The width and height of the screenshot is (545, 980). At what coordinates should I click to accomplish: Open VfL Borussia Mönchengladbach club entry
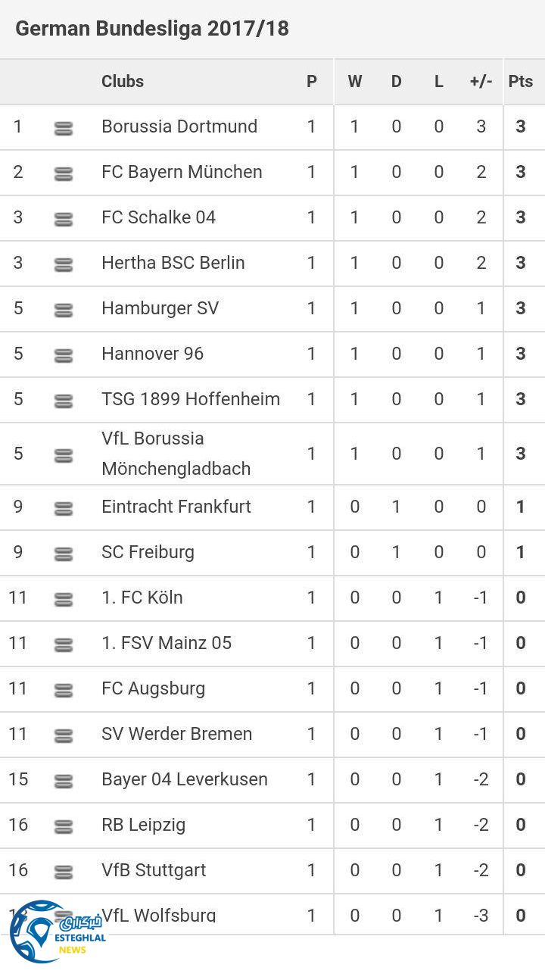point(176,454)
